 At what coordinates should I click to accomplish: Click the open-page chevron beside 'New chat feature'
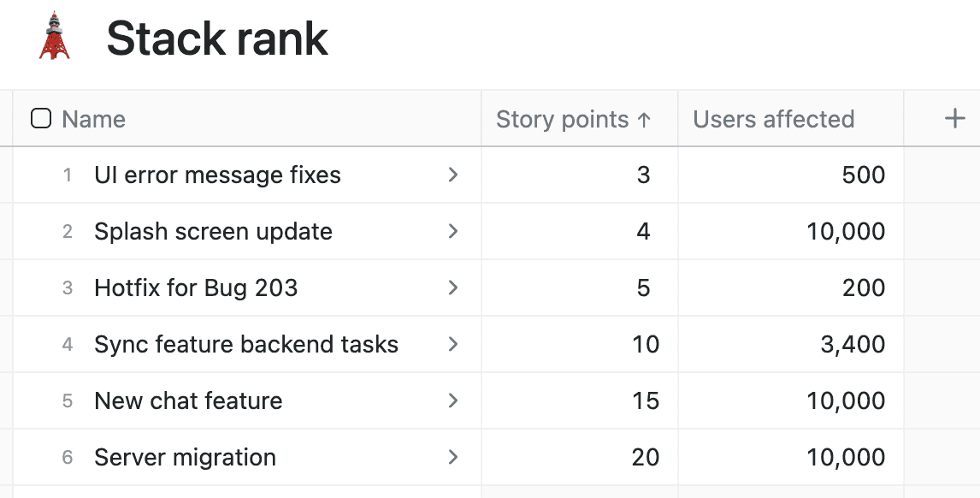pos(454,400)
